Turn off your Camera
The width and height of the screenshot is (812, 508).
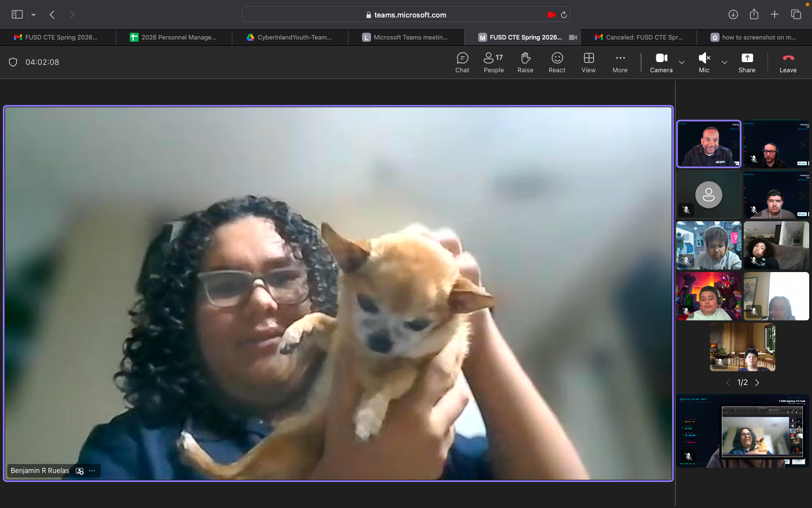pyautogui.click(x=661, y=62)
